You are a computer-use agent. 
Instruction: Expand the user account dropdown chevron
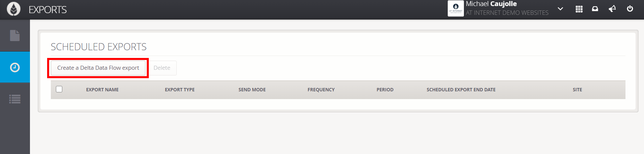tap(561, 9)
